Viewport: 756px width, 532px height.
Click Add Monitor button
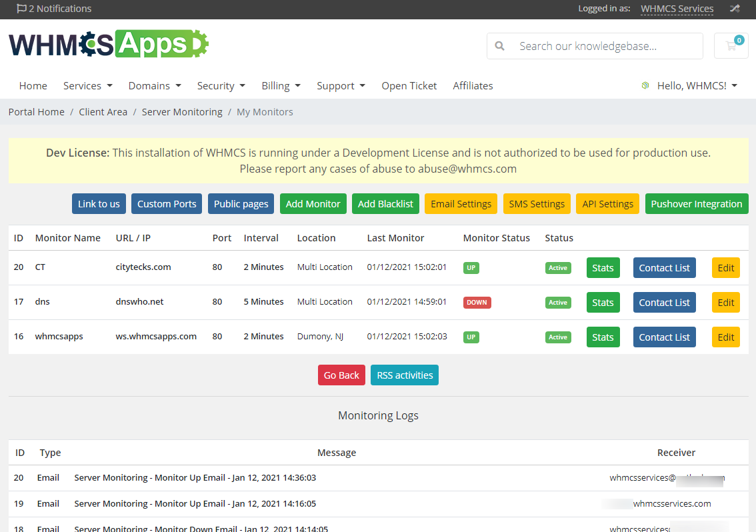tap(313, 203)
